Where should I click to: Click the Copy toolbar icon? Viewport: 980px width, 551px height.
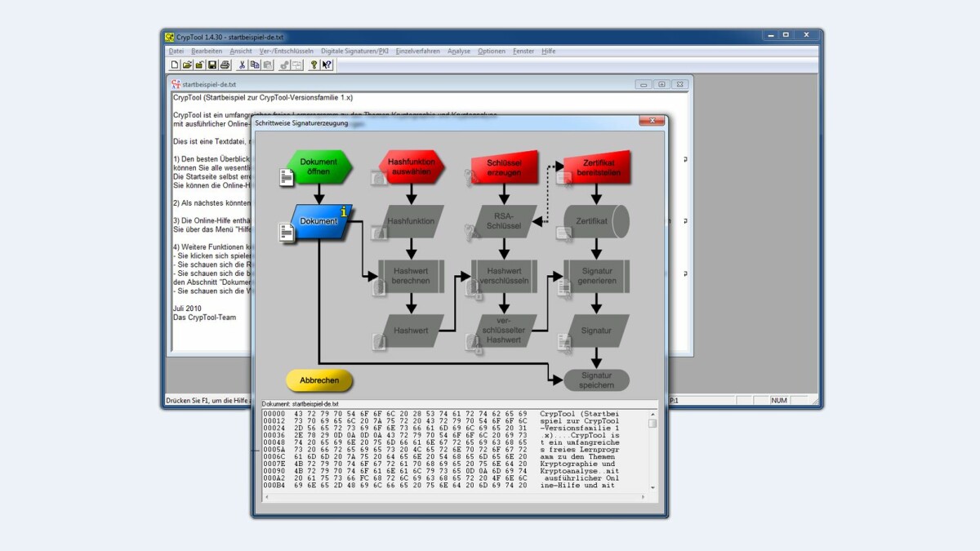[255, 64]
